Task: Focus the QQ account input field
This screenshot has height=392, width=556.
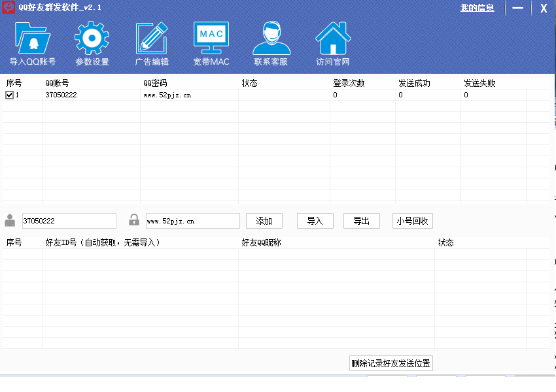Action: [x=69, y=221]
